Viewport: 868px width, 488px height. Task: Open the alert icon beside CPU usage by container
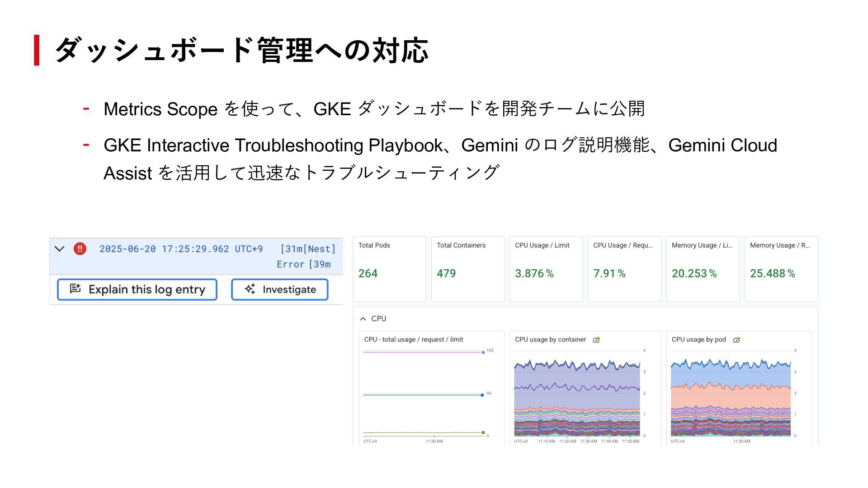coord(596,340)
